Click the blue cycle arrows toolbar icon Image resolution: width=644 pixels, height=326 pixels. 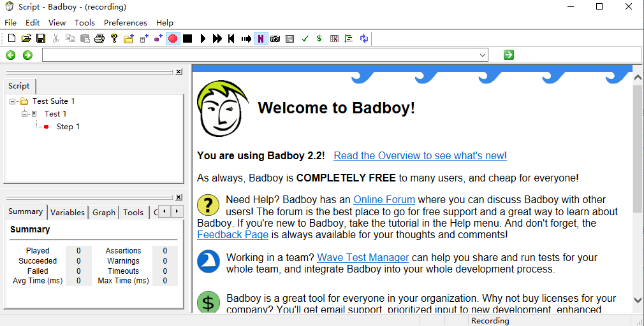[364, 39]
